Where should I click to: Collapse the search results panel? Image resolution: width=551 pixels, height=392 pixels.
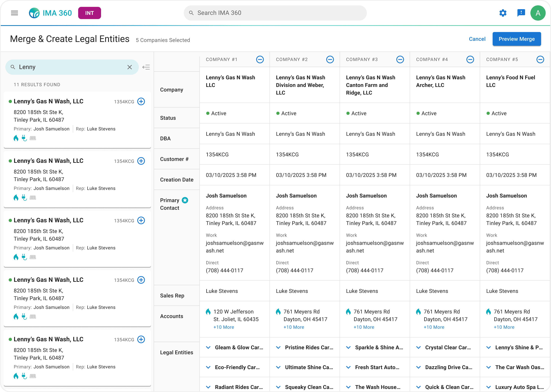[146, 67]
